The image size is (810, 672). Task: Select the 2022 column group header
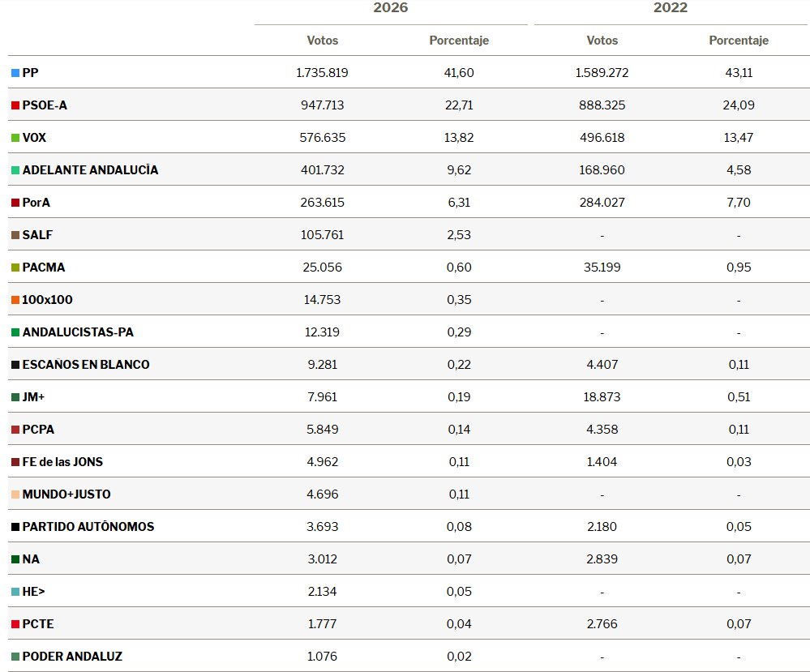click(x=671, y=8)
